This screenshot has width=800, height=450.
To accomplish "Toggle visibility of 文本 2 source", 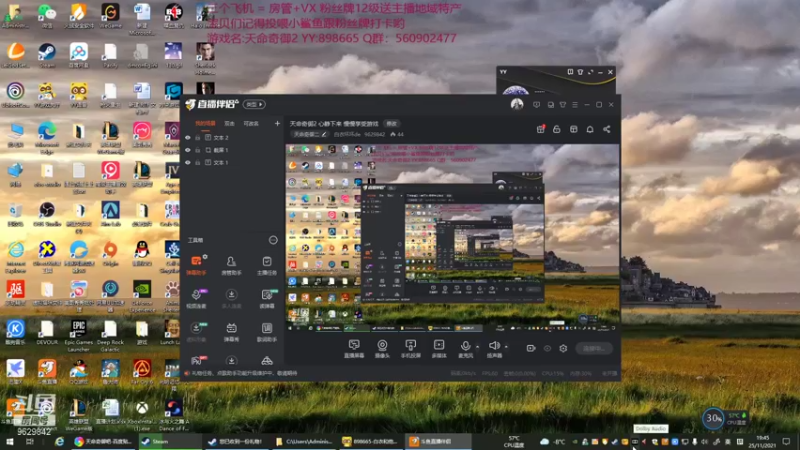I will (187, 138).
